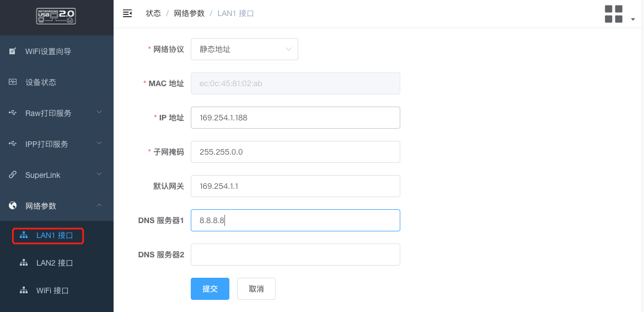This screenshot has width=644, height=312.
Task: Click the IP 地址 input field
Action: 295,118
